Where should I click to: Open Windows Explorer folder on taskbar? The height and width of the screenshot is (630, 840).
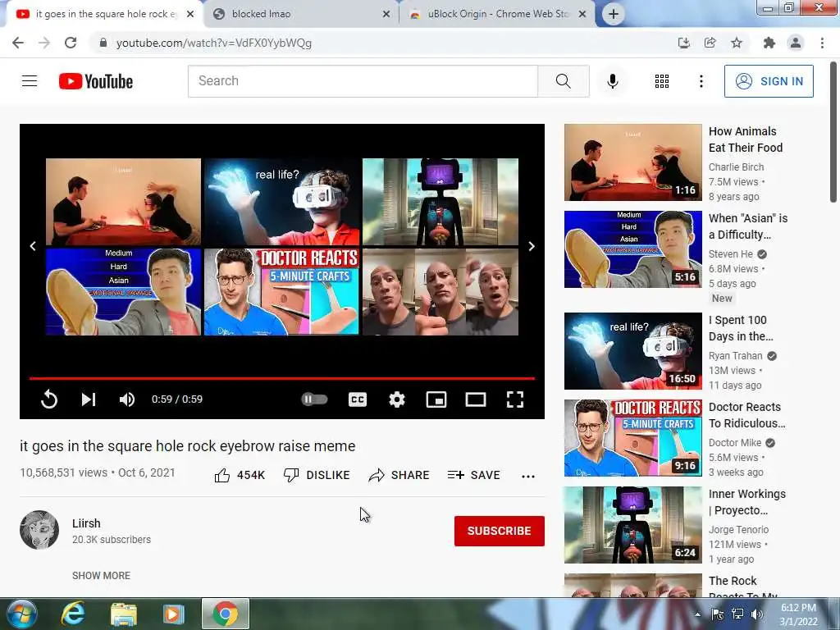[123, 614]
